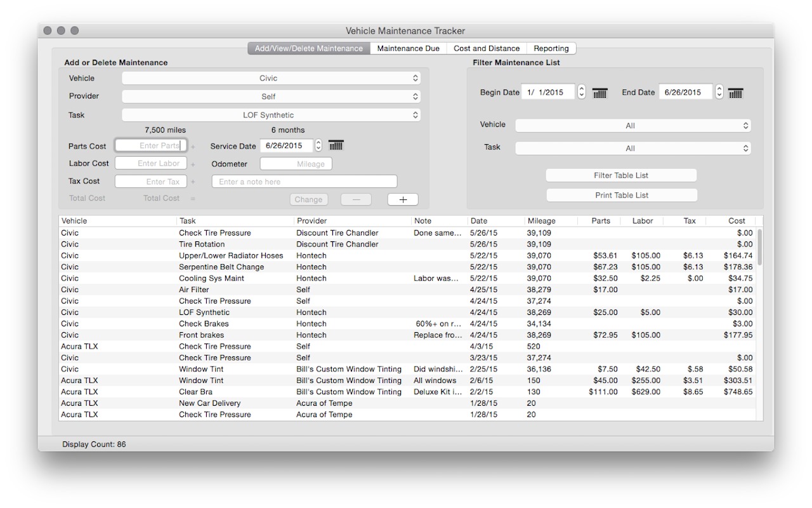Screen dimensions: 812x508
Task: Open the filter Vehicle dropdown set to All
Action: pyautogui.click(x=632, y=126)
